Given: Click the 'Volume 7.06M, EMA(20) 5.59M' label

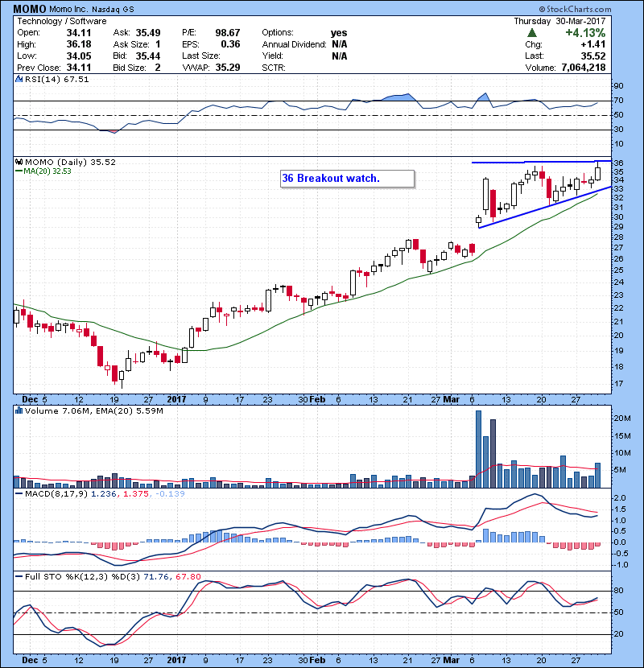Looking at the screenshot, I should pos(93,410).
